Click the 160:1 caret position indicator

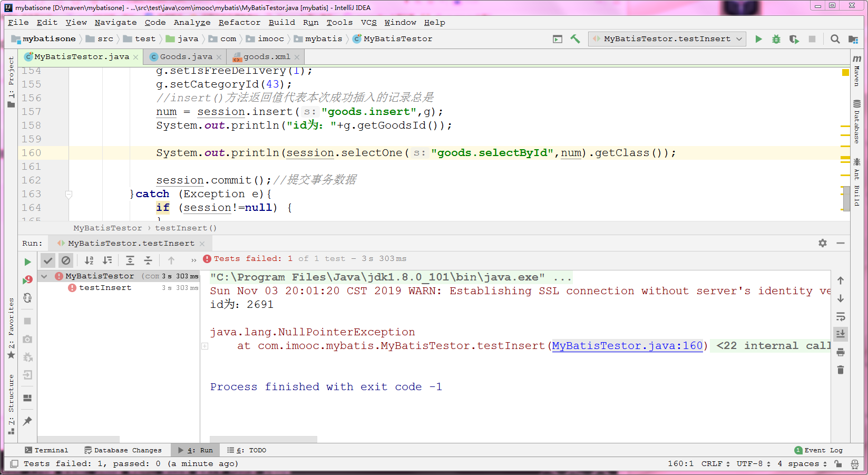681,464
